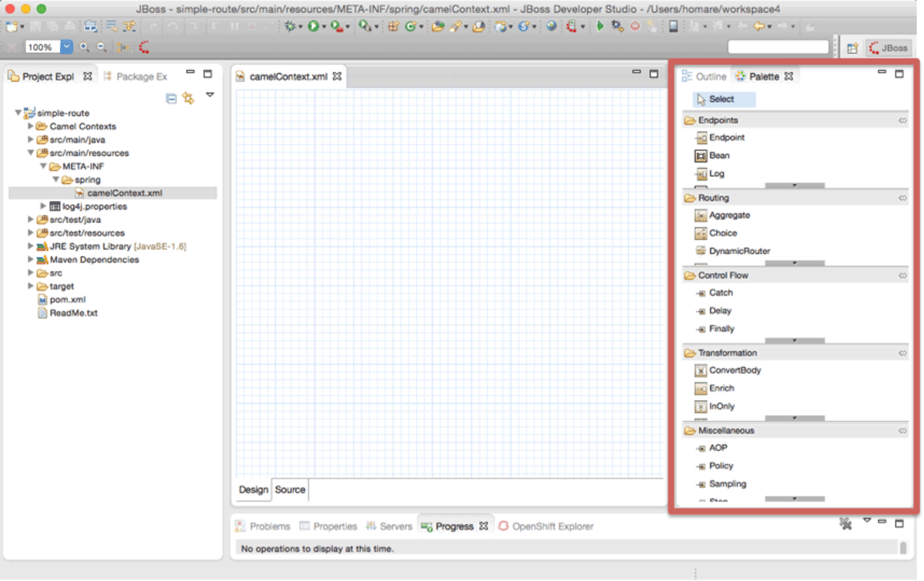Click the yellow Back arrow toolbar icon
This screenshot has height=581, width=924.
tap(758, 26)
